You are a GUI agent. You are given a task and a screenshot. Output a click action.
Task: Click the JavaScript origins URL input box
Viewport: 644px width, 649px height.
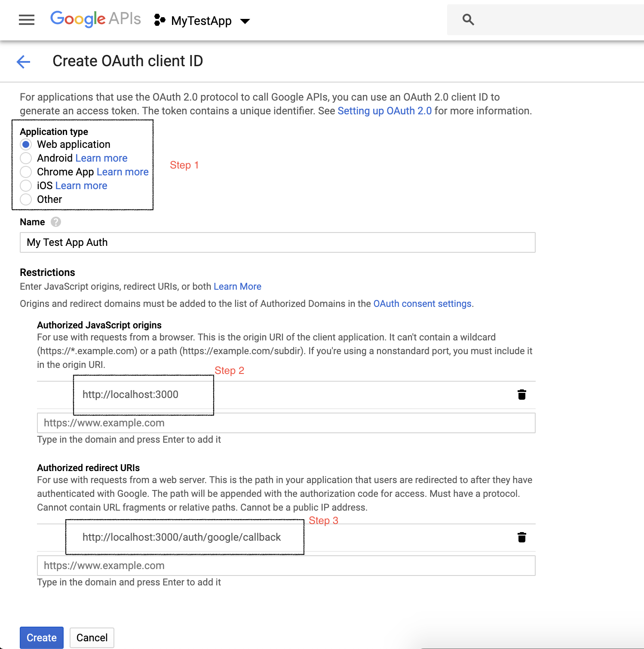point(286,423)
